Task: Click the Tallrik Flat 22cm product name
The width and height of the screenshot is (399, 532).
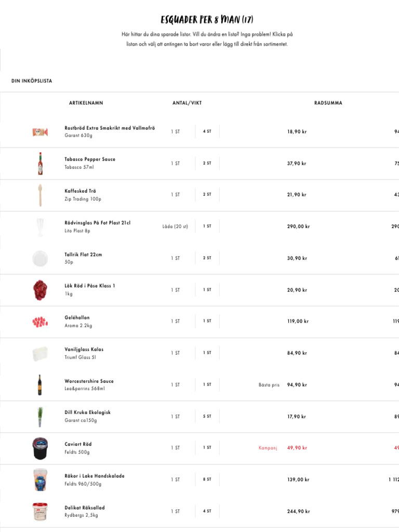Action: pos(83,255)
